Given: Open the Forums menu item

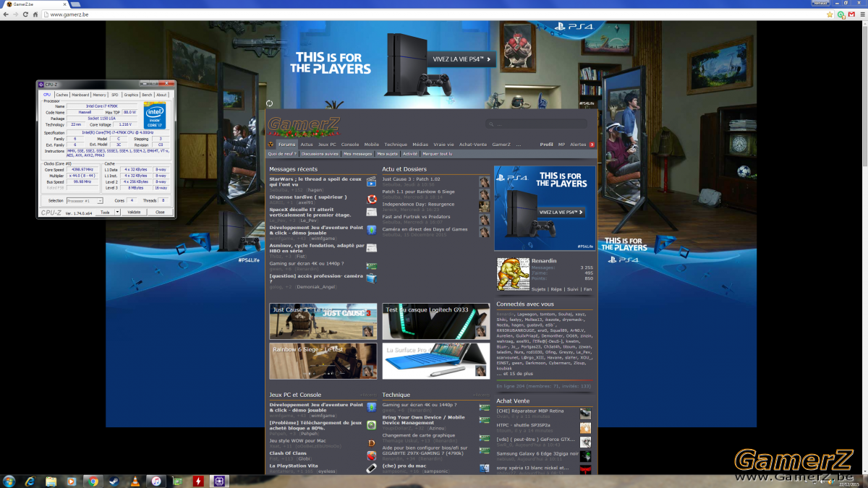Looking at the screenshot, I should click(x=287, y=145).
